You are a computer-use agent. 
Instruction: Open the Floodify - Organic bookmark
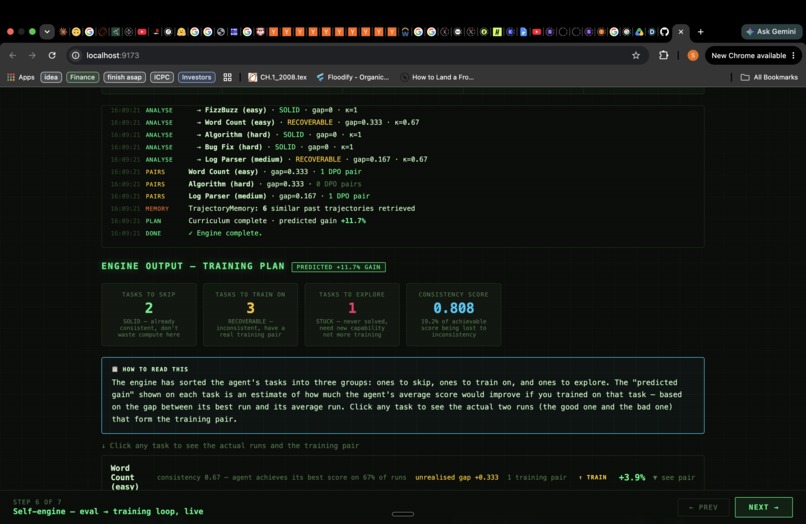(x=353, y=77)
